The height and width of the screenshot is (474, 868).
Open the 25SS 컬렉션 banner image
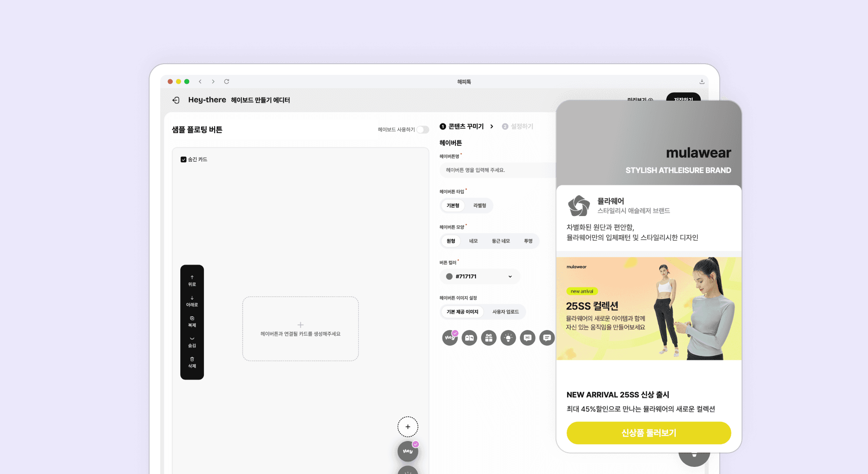coord(649,308)
